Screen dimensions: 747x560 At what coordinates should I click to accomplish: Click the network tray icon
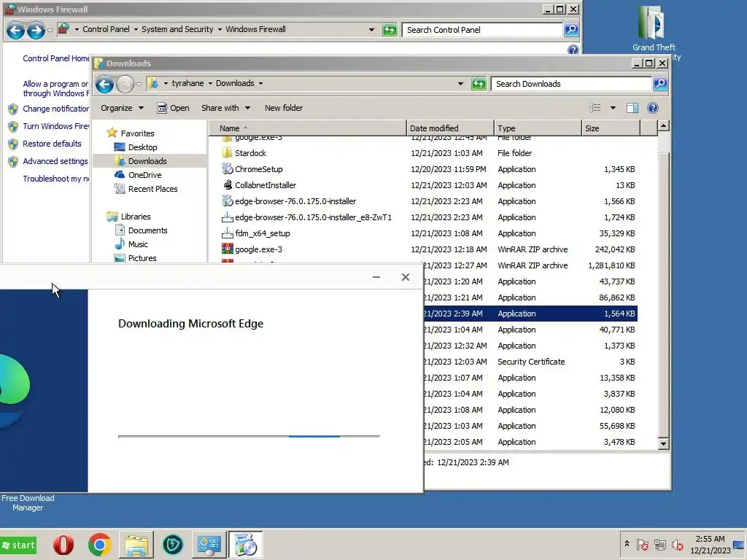point(659,544)
